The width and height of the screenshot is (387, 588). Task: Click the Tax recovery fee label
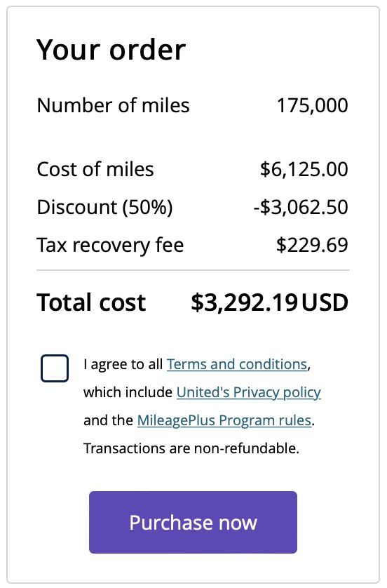click(110, 246)
